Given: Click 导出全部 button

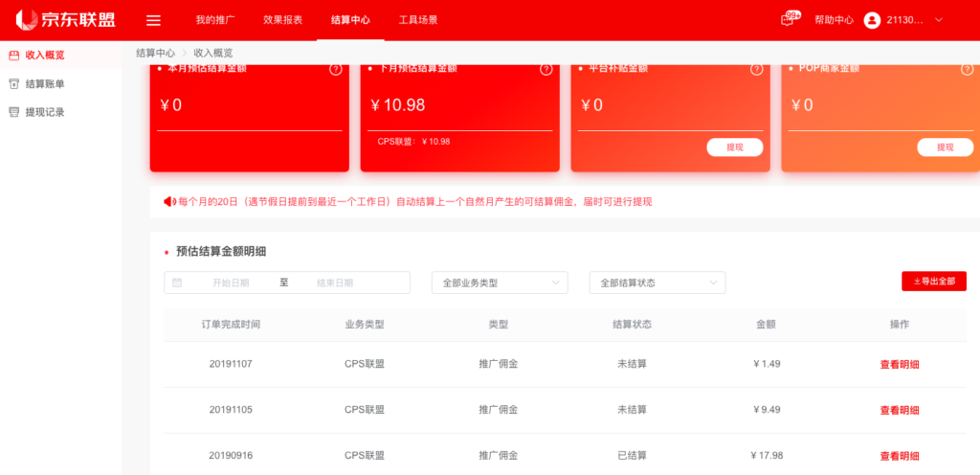Looking at the screenshot, I should pyautogui.click(x=934, y=282).
